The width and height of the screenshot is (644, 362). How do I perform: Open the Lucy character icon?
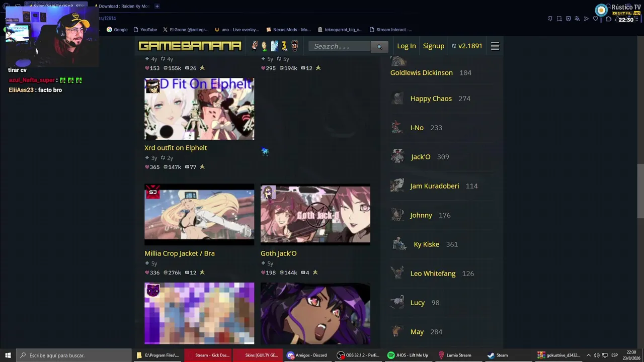[x=397, y=303]
